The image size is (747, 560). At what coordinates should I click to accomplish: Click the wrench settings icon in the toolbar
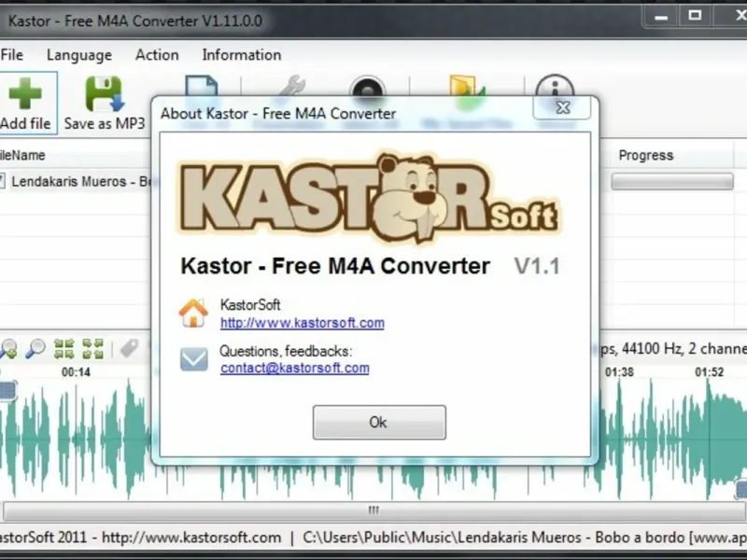(x=291, y=86)
